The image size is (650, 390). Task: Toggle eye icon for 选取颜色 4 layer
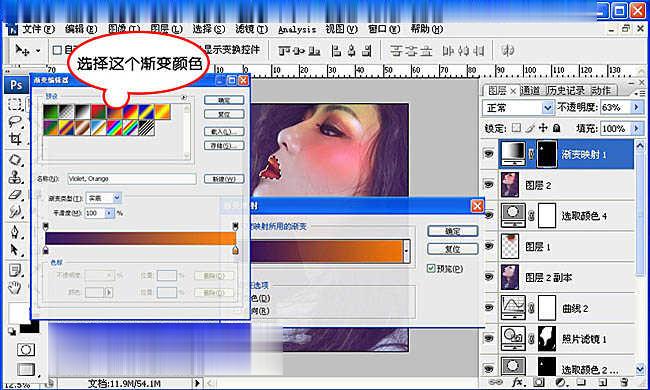[489, 215]
